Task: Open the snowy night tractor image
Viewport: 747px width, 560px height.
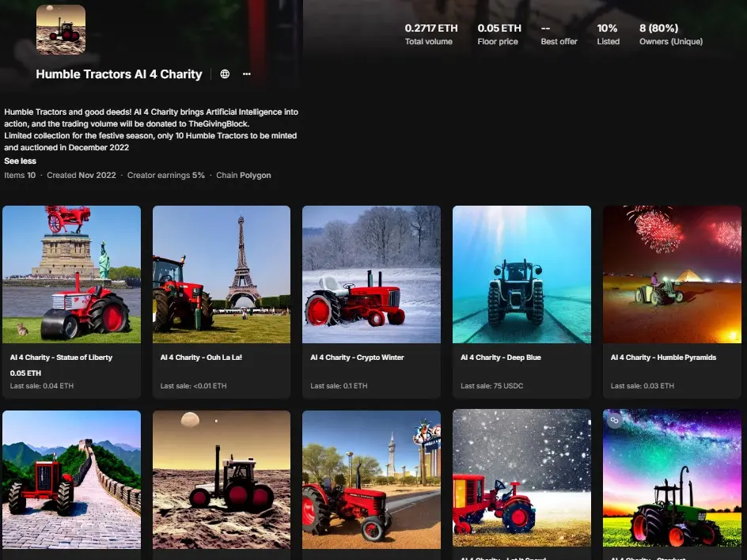Action: [521, 478]
